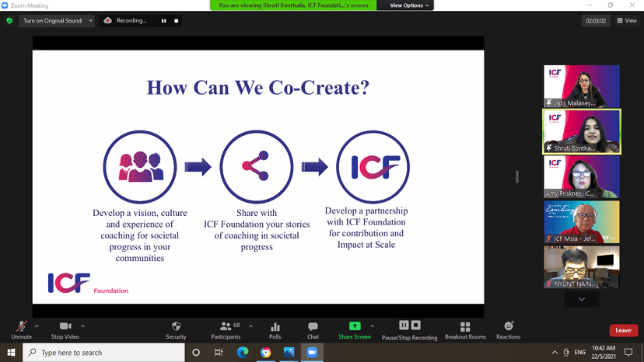Click the Zoom Meeting title bar icon
The image size is (644, 362).
pyautogui.click(x=5, y=5)
